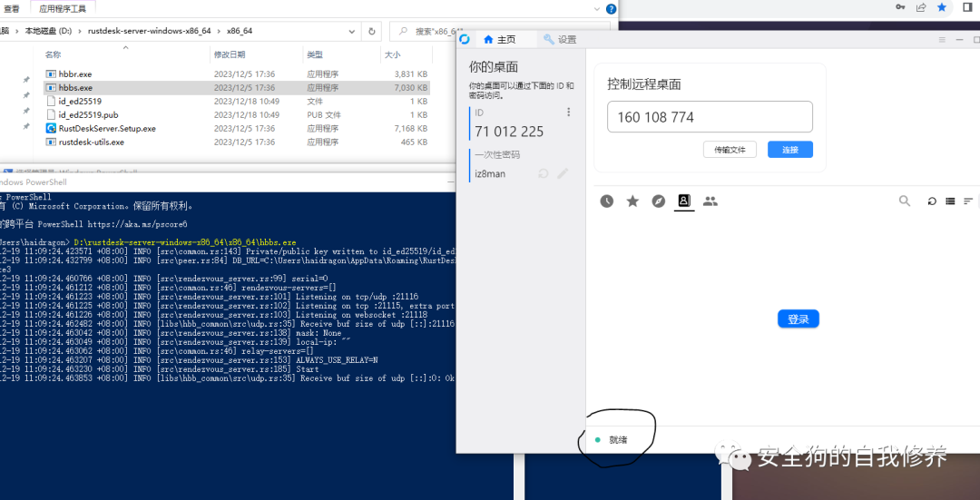Image resolution: width=980 pixels, height=500 pixels.
Task: Click the ID number 71 012 225
Action: [x=509, y=132]
